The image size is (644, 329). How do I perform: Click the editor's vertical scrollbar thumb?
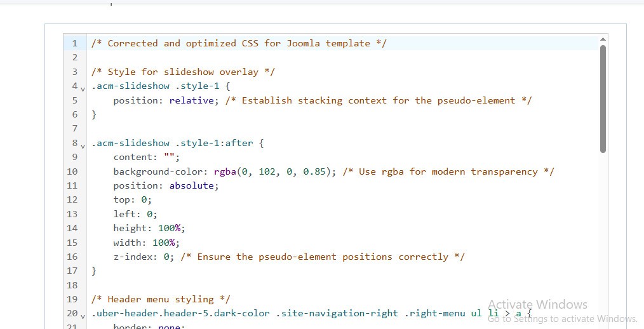[603, 98]
